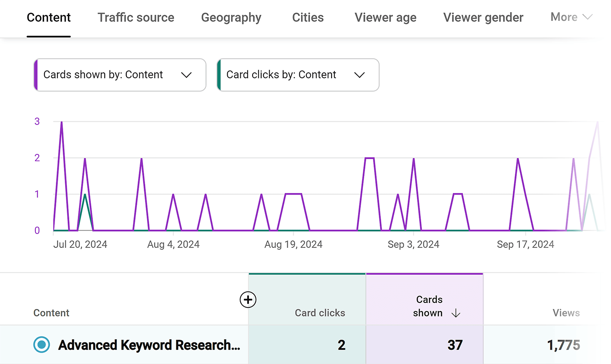Click the y-axis label 3
The width and height of the screenshot is (611, 364).
[x=37, y=121]
